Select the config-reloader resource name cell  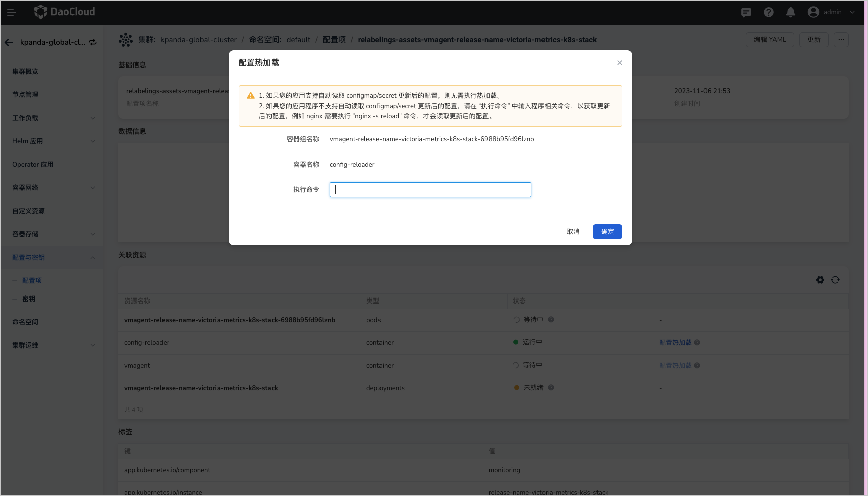coord(146,343)
